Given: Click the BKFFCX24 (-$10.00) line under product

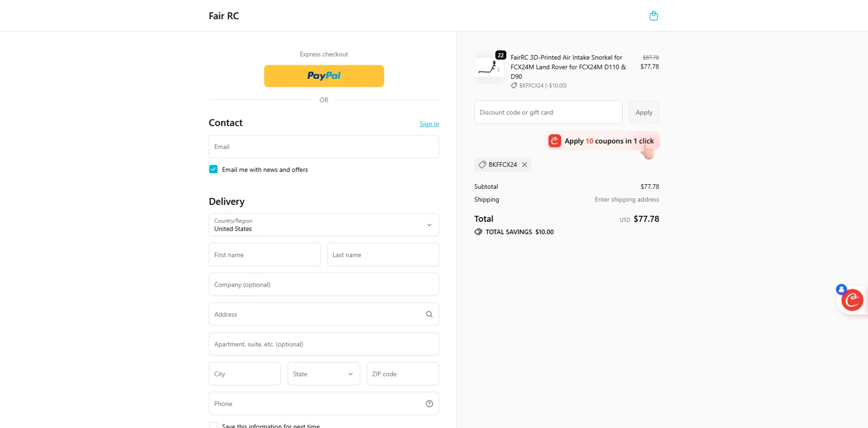Looking at the screenshot, I should click(x=539, y=86).
